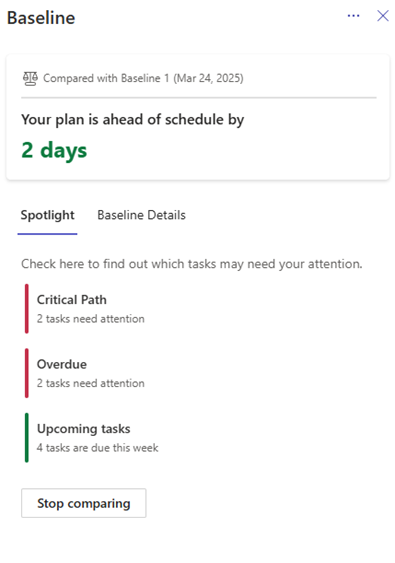
Task: Select the Critical Path spotlight item
Action: 90,309
